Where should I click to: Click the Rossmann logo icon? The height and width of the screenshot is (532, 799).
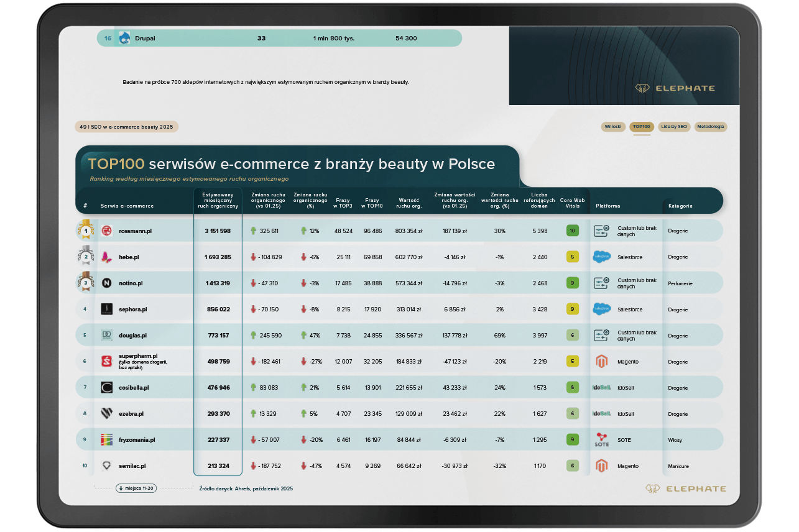coord(106,231)
